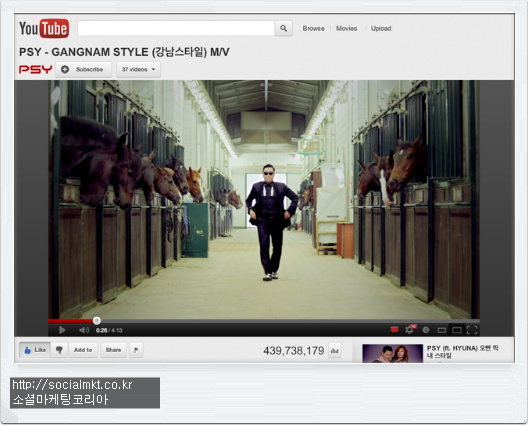528x425 pixels.
Task: Open the Upload menu link
Action: 381,29
